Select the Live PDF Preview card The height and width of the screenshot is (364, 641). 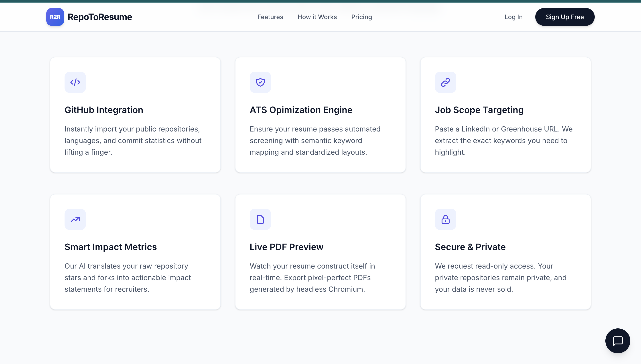coord(320,252)
